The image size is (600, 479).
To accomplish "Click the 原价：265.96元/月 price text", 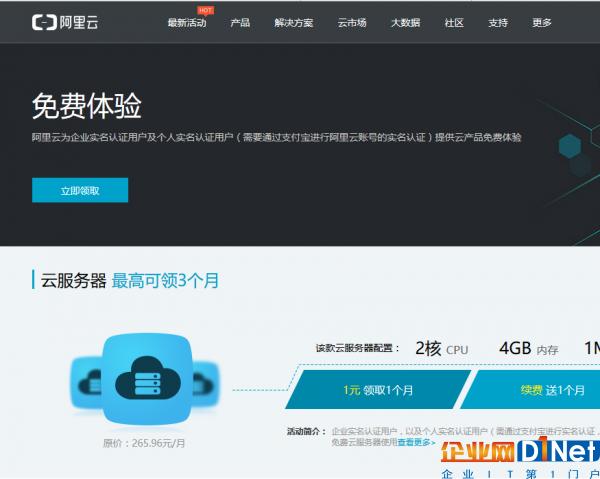I will tap(144, 443).
